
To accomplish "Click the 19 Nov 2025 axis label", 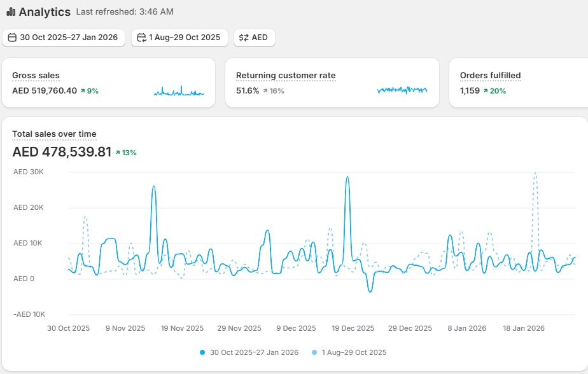I will point(182,328).
